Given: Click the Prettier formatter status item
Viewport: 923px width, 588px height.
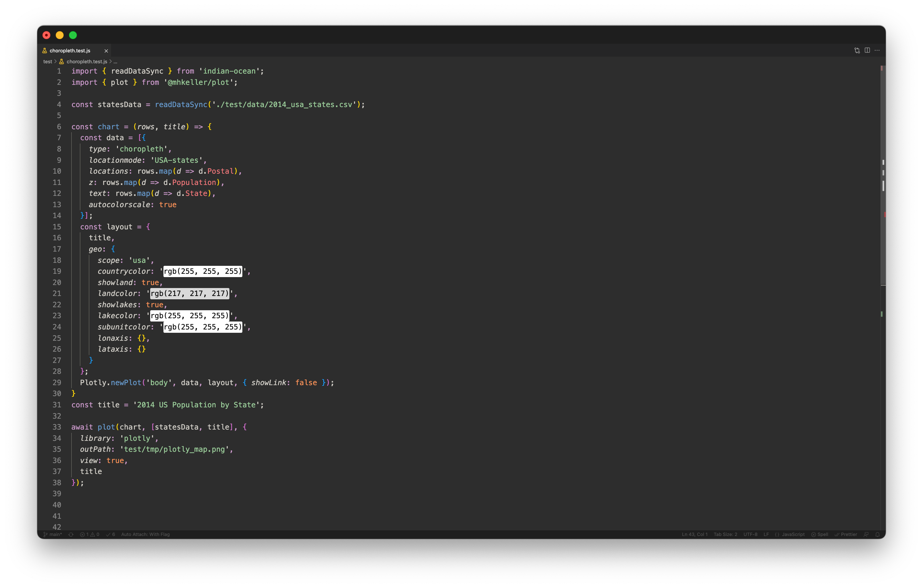Looking at the screenshot, I should tap(846, 534).
